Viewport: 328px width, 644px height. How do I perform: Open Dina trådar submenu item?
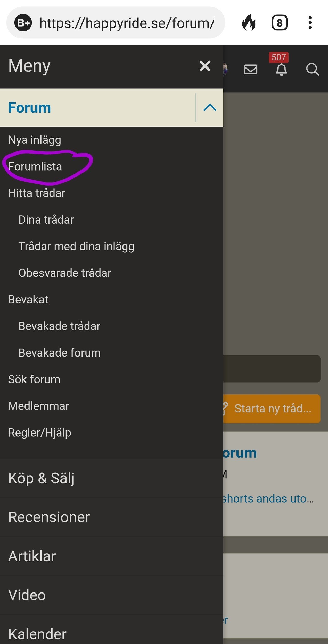coord(46,220)
